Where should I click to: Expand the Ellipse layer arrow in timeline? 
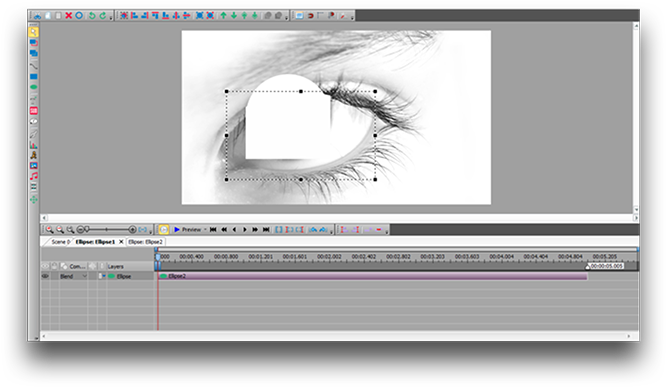coord(103,276)
